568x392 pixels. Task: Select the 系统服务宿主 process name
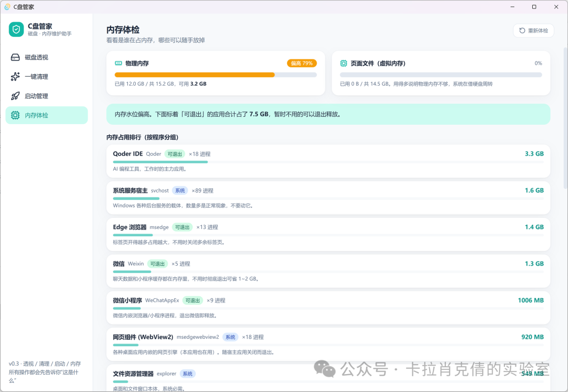tap(130, 190)
